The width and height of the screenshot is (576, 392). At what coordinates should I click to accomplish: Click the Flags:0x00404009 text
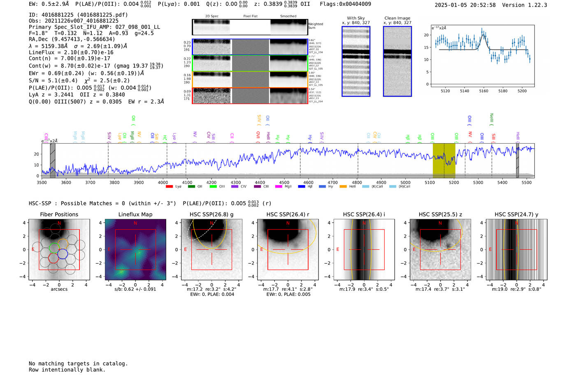pyautogui.click(x=345, y=4)
